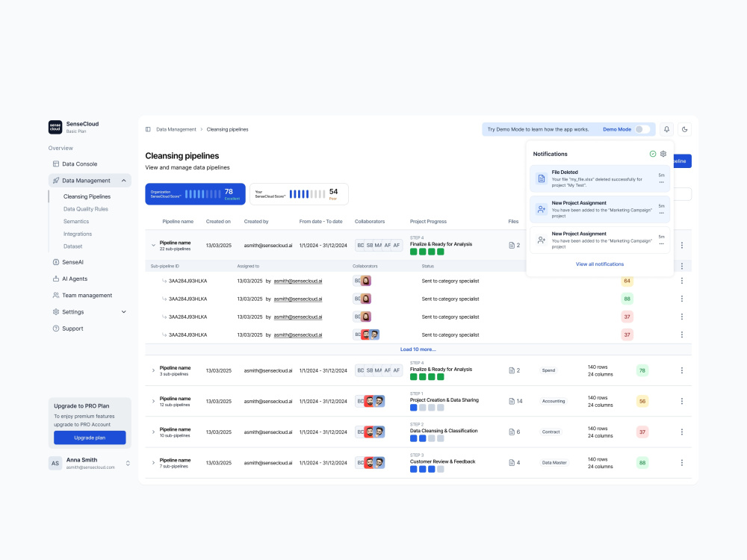Click the File Deleted document icon
The width and height of the screenshot is (747, 560).
pos(542,178)
